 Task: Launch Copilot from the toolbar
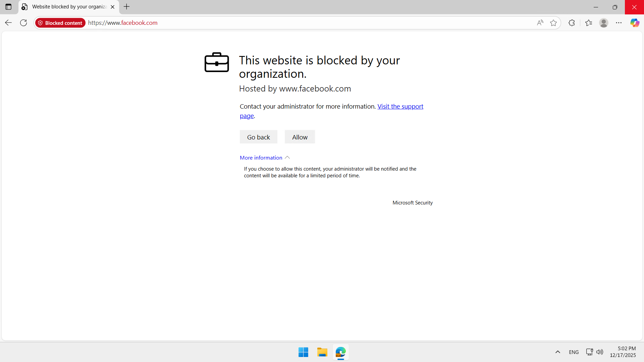[x=635, y=23]
